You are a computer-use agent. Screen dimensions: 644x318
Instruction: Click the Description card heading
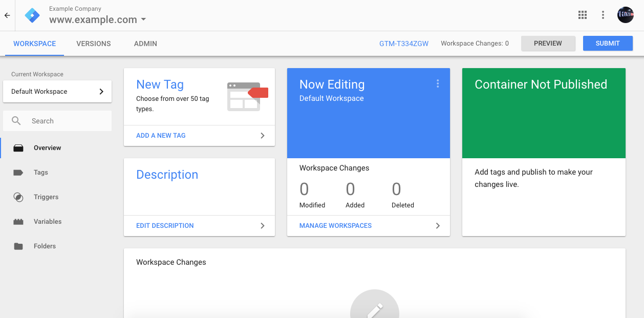[167, 175]
